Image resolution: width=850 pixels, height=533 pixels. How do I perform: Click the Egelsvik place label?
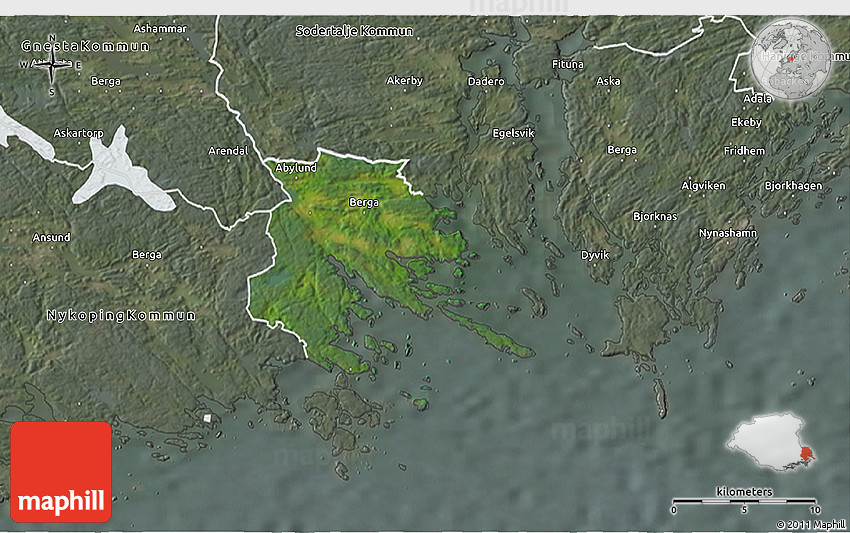[x=514, y=132]
